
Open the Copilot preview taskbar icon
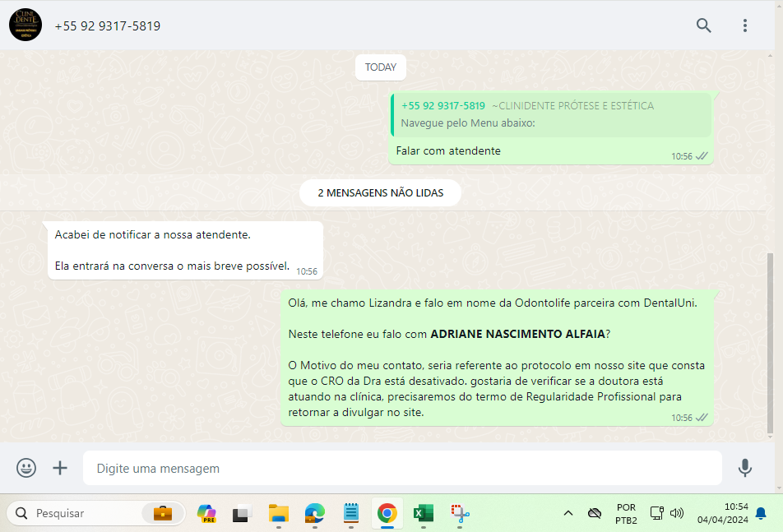206,514
